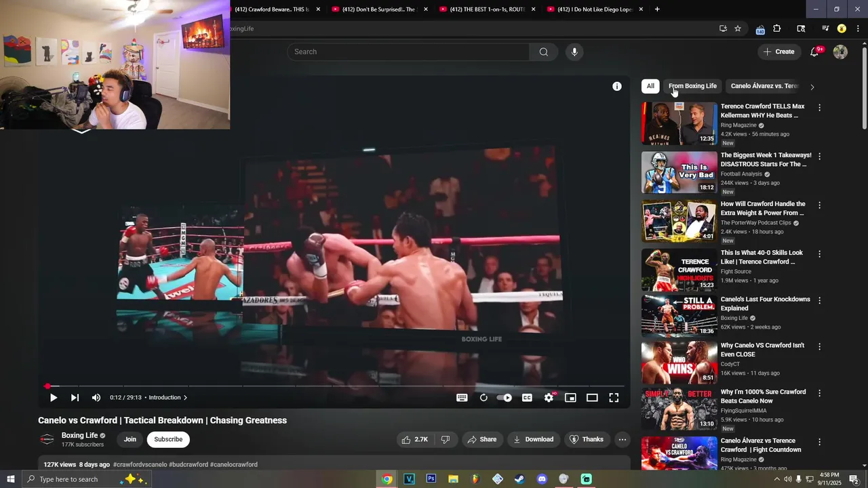Open the keyboard icon in player controls
868x488 pixels.
pyautogui.click(x=462, y=398)
